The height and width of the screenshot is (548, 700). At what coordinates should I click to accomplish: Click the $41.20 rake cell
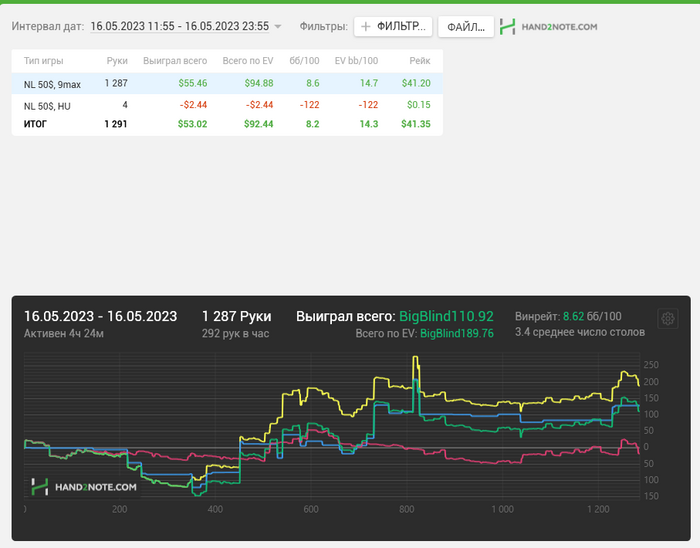pyautogui.click(x=416, y=83)
